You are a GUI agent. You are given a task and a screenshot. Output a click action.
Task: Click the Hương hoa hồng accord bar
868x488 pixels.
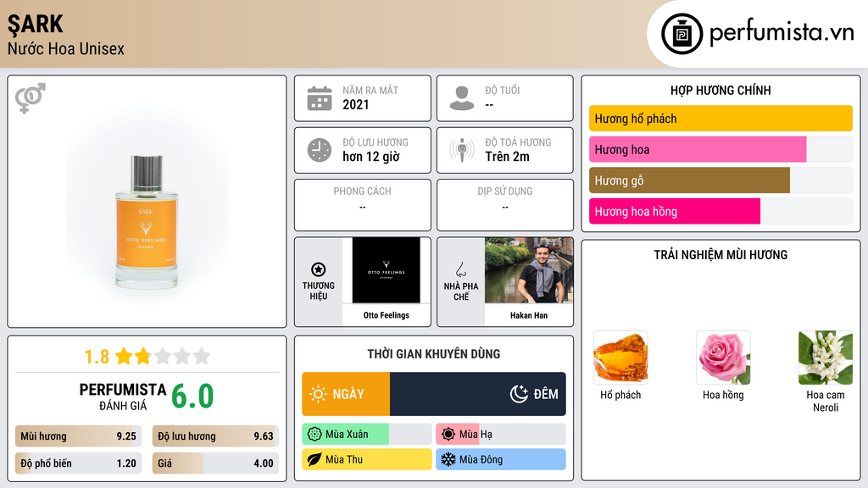pos(721,211)
